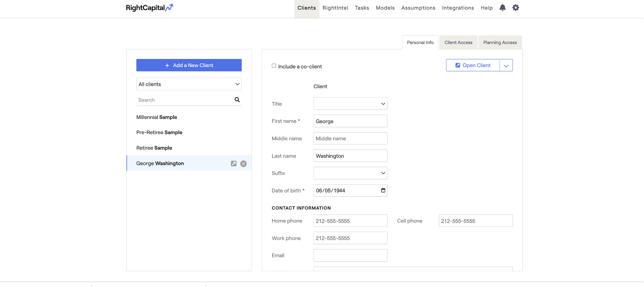This screenshot has height=287, width=644.
Task: Click the Add a New Client button
Action: click(189, 65)
